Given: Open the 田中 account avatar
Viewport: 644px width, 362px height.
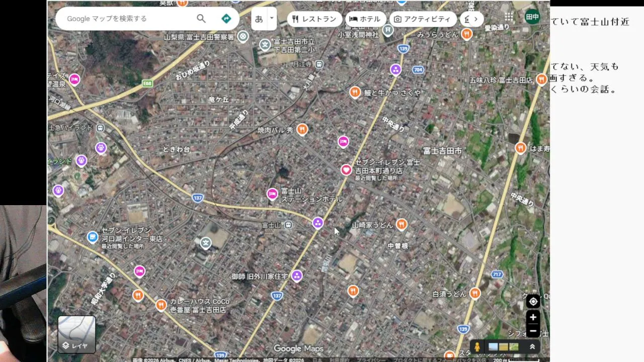Looking at the screenshot, I should (x=532, y=17).
